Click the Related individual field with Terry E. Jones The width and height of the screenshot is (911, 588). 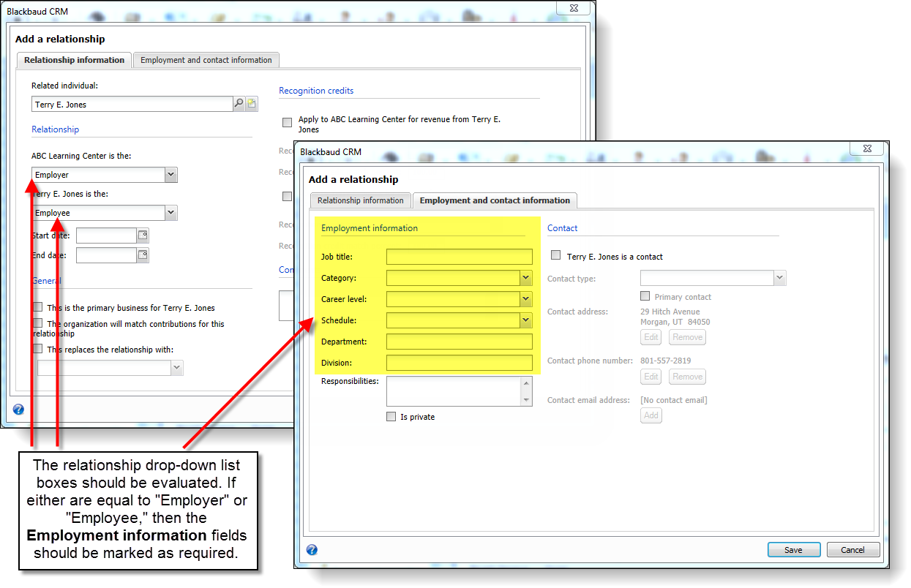tap(132, 104)
